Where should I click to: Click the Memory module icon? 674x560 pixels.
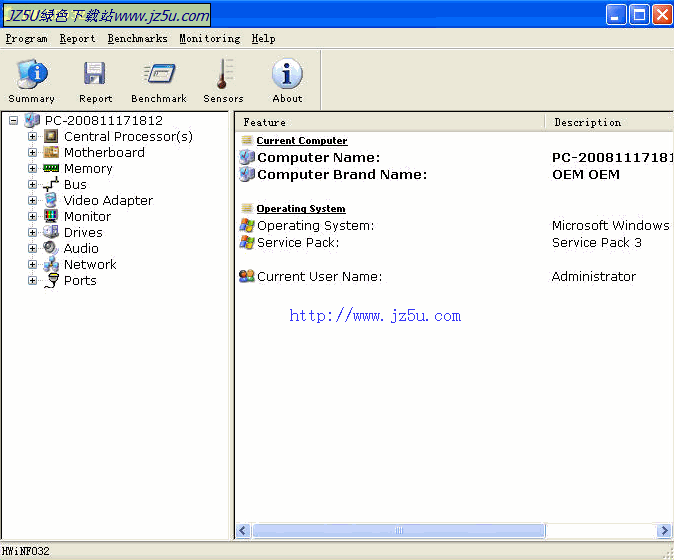coord(51,168)
